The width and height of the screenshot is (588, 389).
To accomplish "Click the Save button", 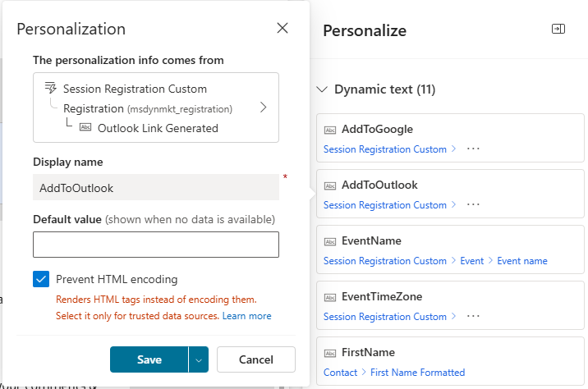I will coord(149,359).
